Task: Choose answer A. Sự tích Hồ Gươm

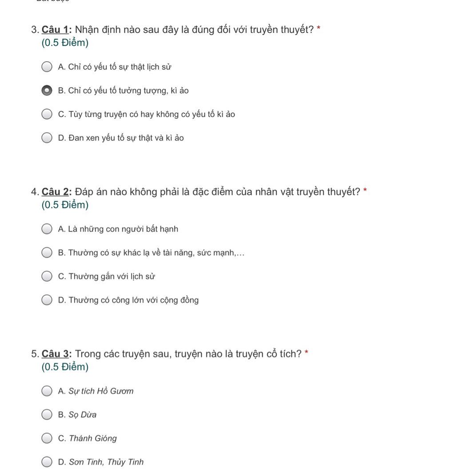Action: pos(47,391)
